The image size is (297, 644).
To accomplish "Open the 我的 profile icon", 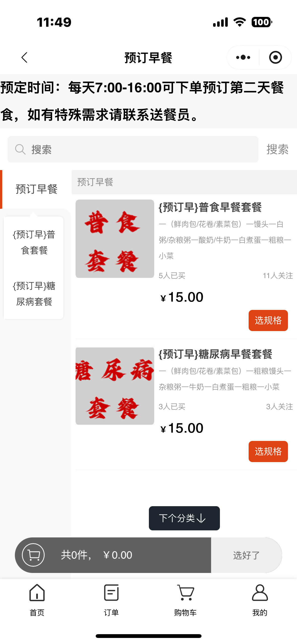I will [260, 593].
